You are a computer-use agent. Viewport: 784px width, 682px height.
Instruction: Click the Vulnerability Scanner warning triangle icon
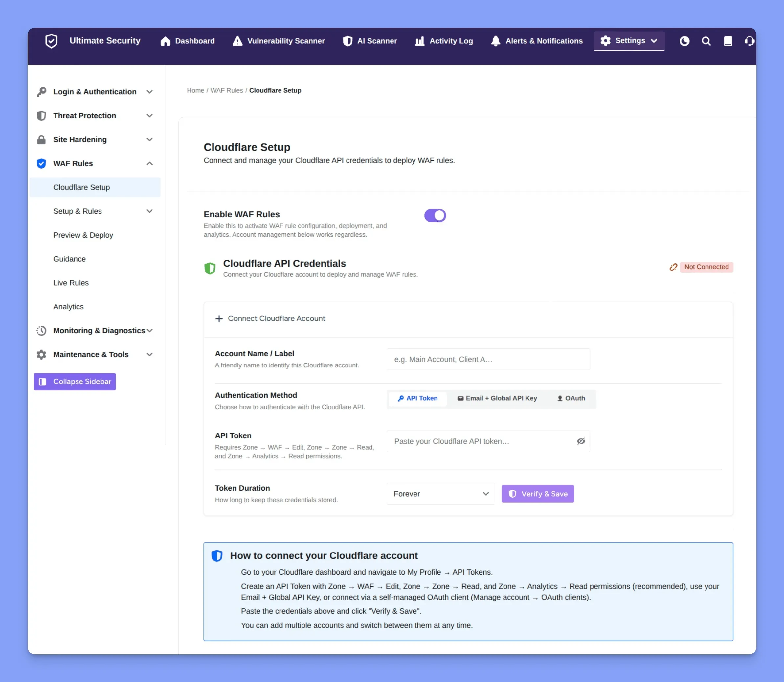[237, 41]
